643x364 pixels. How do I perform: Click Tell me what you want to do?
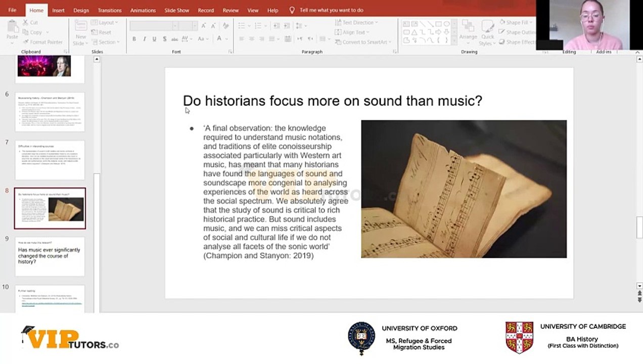[x=326, y=10]
